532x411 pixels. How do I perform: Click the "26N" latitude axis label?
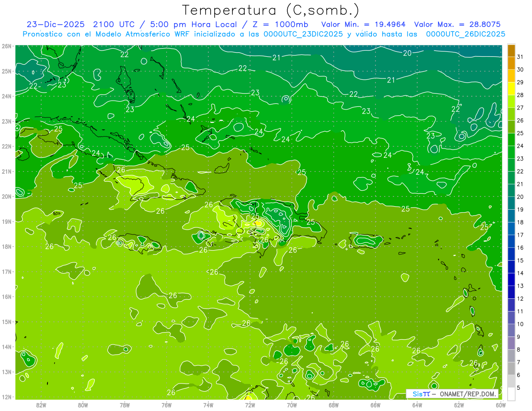(x=7, y=46)
